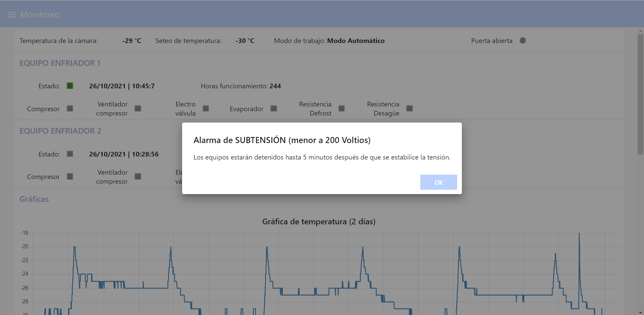Click the vertical scrollbar thumb
Image resolution: width=644 pixels, height=315 pixels.
click(x=640, y=94)
